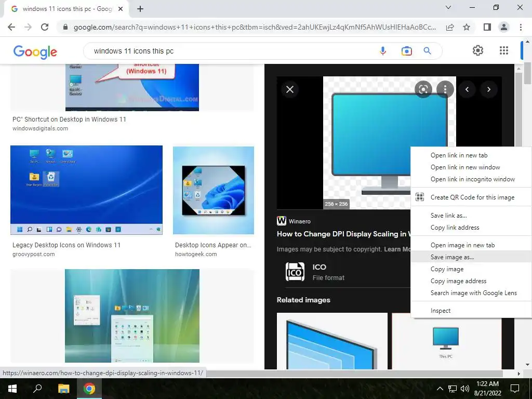Click the address bar URL

point(255,27)
